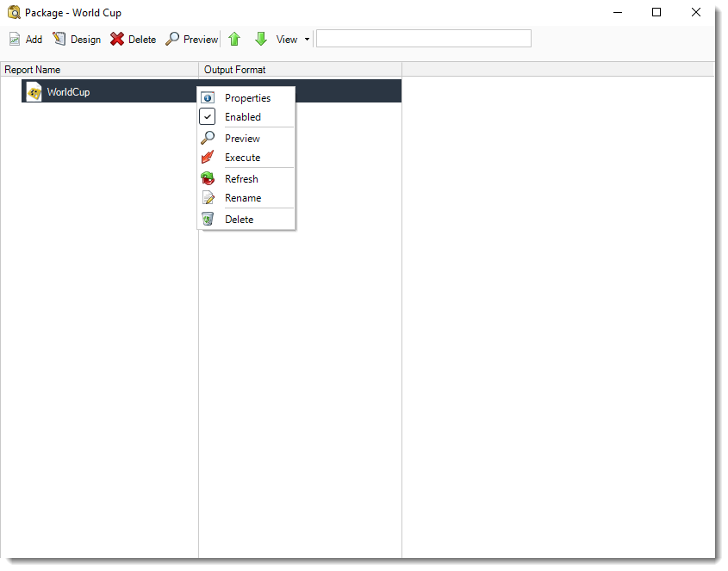Maximize the Package - World Cup window
728x571 pixels.
(656, 13)
